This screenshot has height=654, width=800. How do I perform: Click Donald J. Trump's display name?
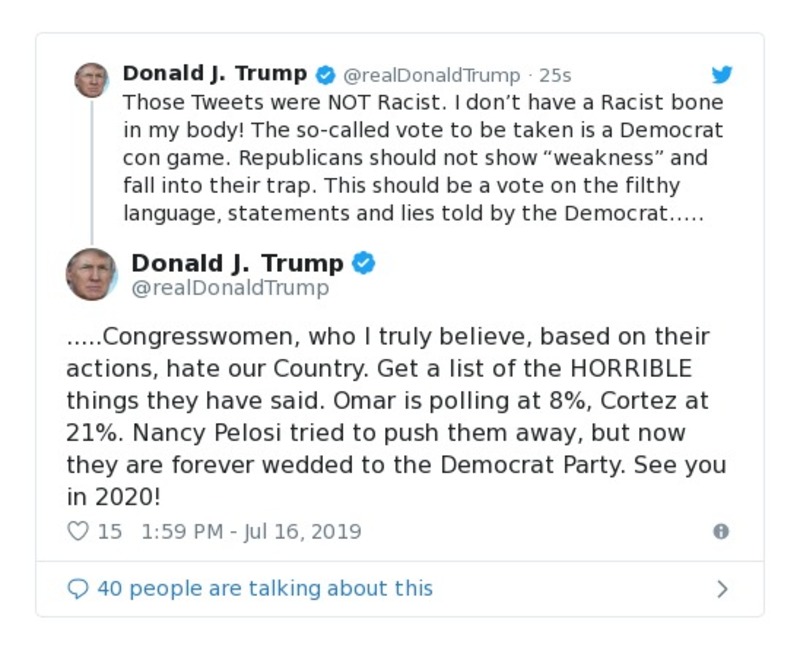coord(240,263)
